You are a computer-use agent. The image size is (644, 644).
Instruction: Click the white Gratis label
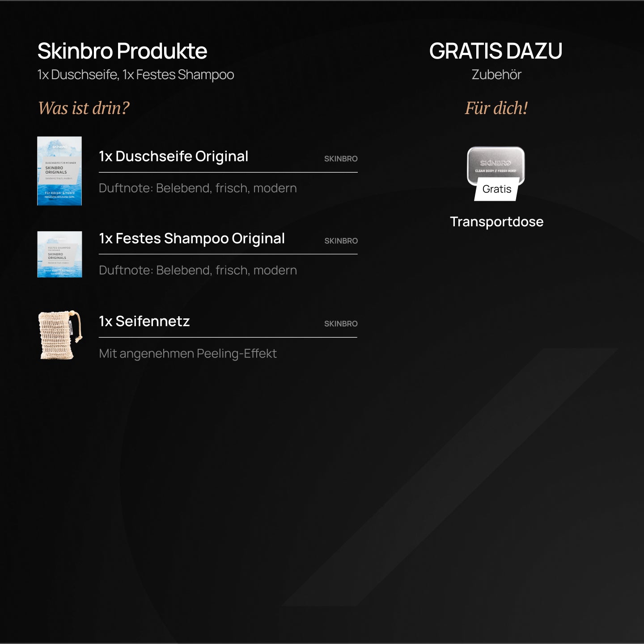[x=497, y=189]
